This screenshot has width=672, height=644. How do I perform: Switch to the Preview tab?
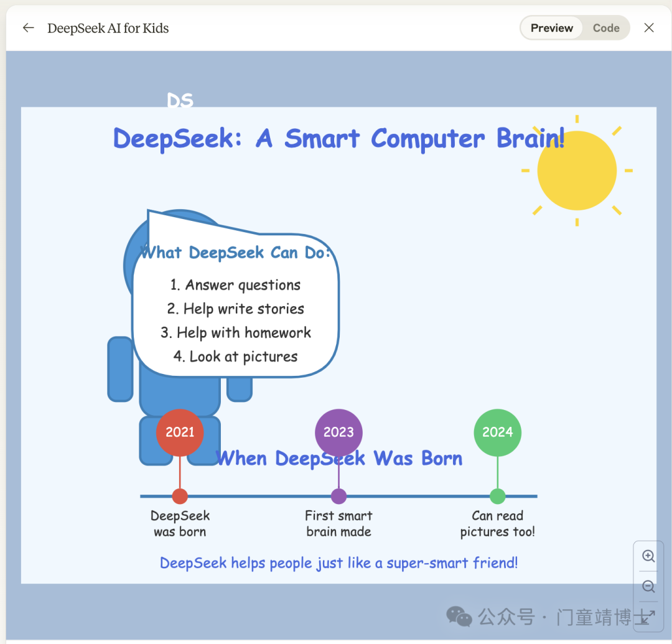[551, 28]
